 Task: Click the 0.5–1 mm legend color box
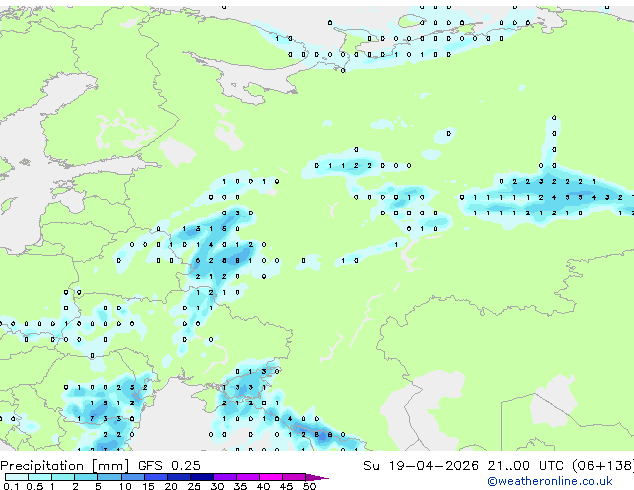click(40, 477)
